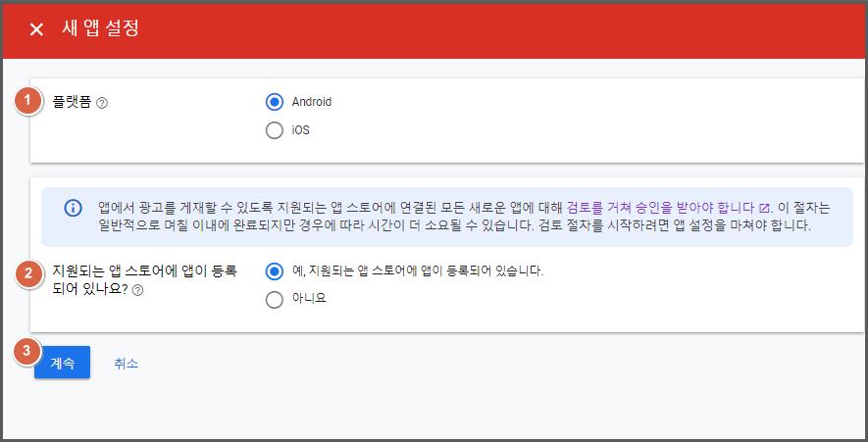Choose the iOS platform option
Viewport: 868px width, 442px height.
coord(275,130)
